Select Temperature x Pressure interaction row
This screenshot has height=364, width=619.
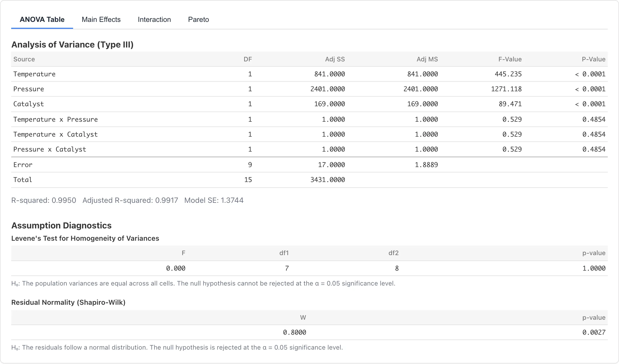(x=55, y=120)
